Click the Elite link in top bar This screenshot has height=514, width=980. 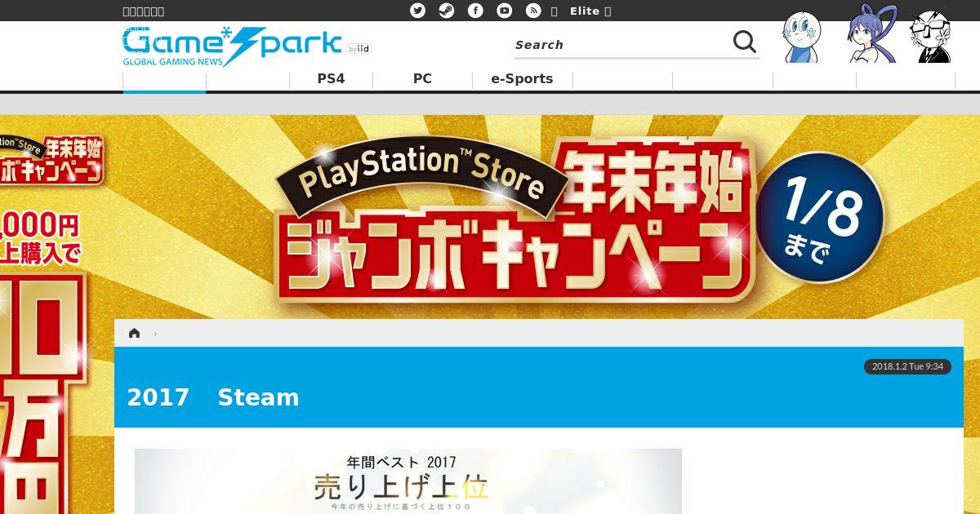pos(585,11)
